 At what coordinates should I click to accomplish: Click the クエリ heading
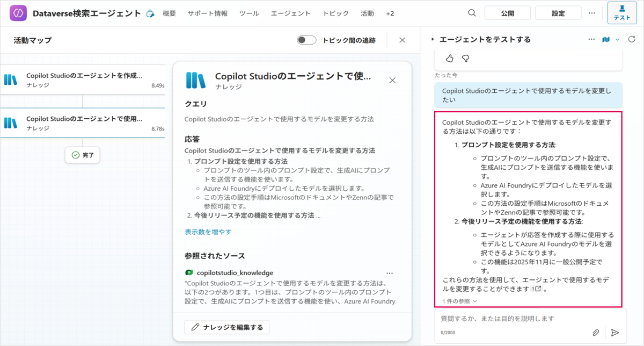click(196, 103)
